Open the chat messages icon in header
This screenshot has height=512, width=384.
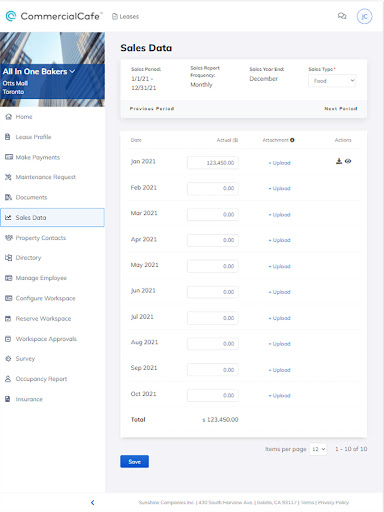click(x=342, y=16)
